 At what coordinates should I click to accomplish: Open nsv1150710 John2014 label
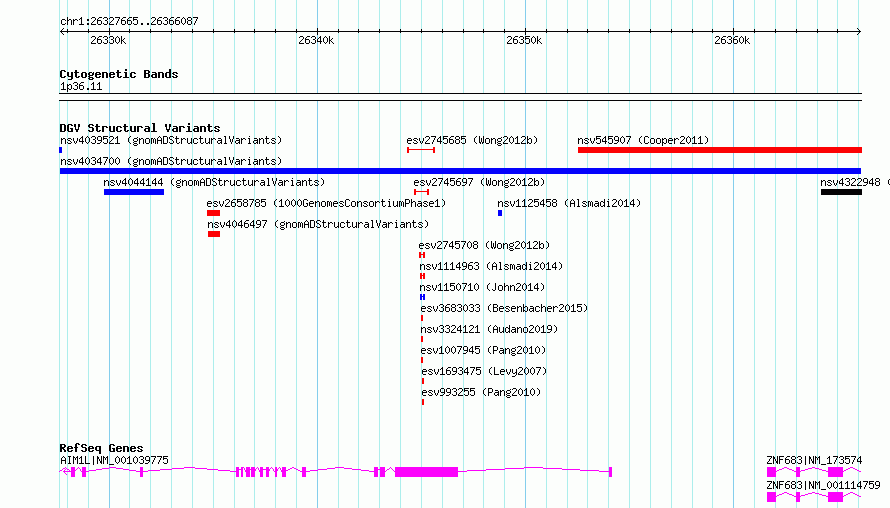pyautogui.click(x=482, y=287)
